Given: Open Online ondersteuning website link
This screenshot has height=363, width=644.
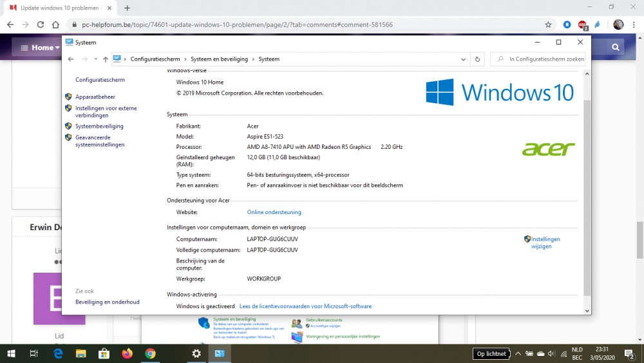Looking at the screenshot, I should pos(274,212).
